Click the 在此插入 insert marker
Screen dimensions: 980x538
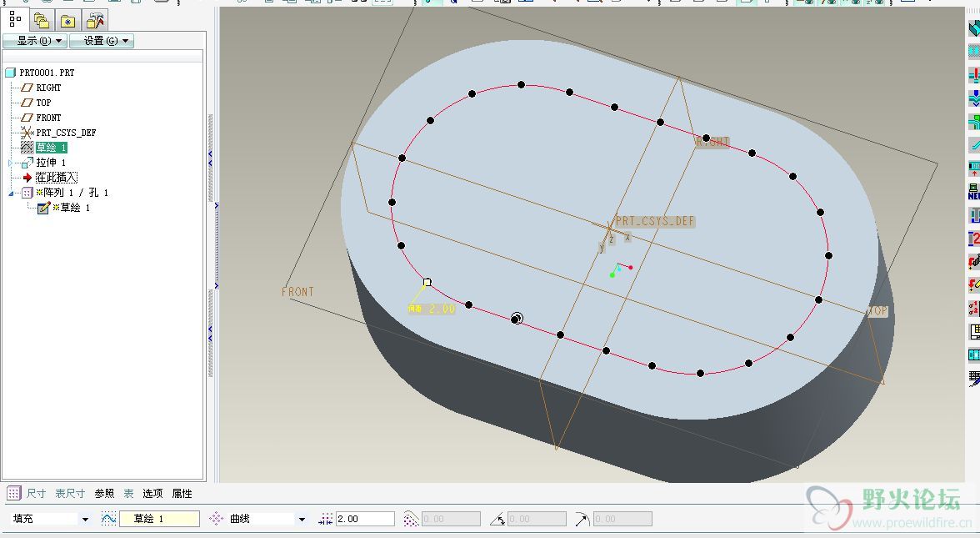point(57,178)
